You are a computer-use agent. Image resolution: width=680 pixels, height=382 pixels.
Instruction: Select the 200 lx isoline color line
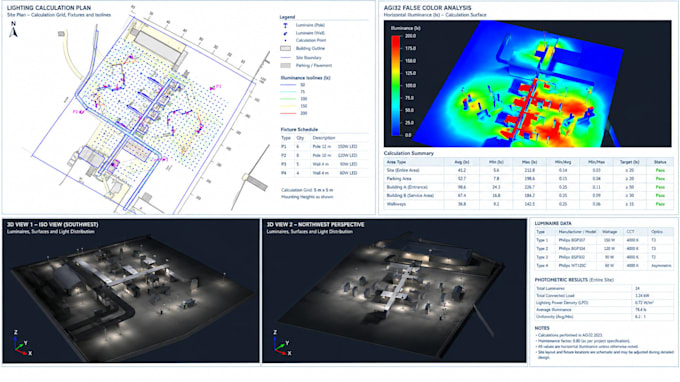(288, 114)
